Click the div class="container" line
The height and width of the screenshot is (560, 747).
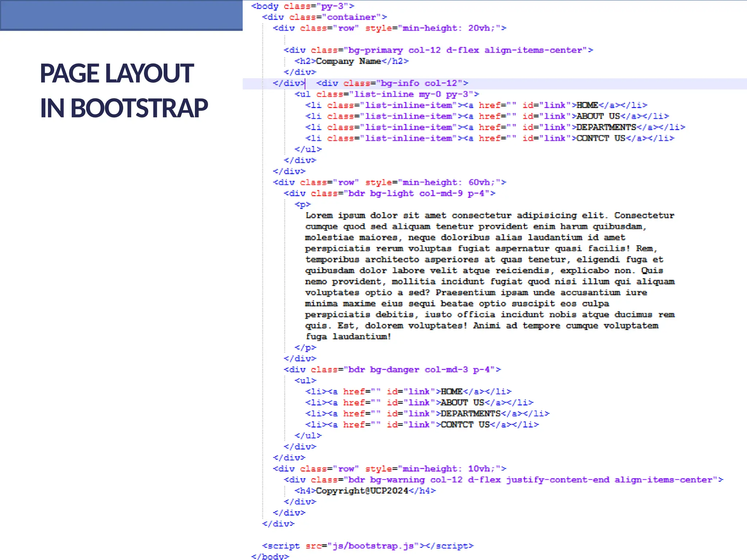click(325, 17)
